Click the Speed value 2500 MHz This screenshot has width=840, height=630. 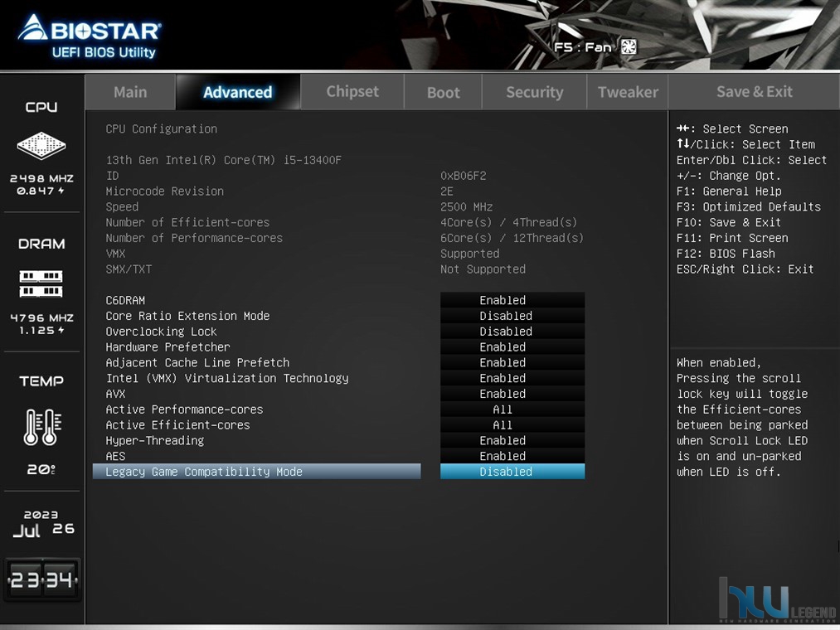[x=467, y=206]
